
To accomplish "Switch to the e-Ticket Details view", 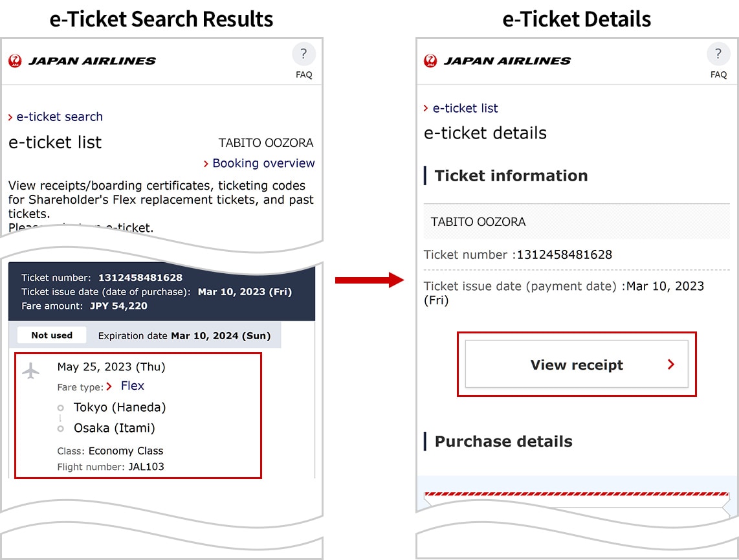I will [576, 19].
